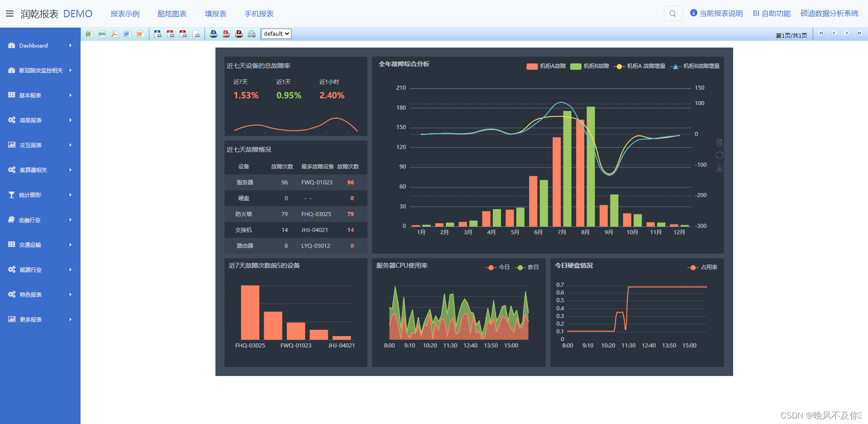The height and width of the screenshot is (424, 868).
Task: Print directly using red F printer
Action: 226,34
